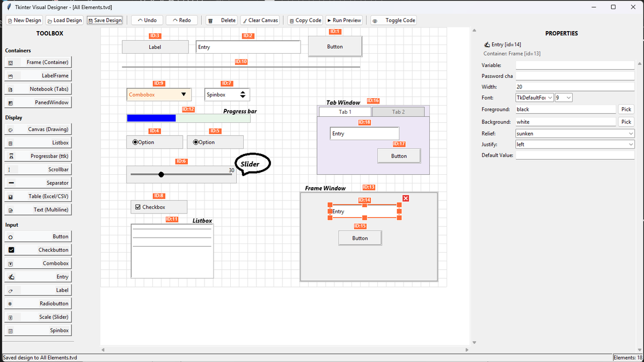The image size is (644, 362).
Task: Click the Entry inside Tab Window (ID:18)
Action: tap(364, 134)
